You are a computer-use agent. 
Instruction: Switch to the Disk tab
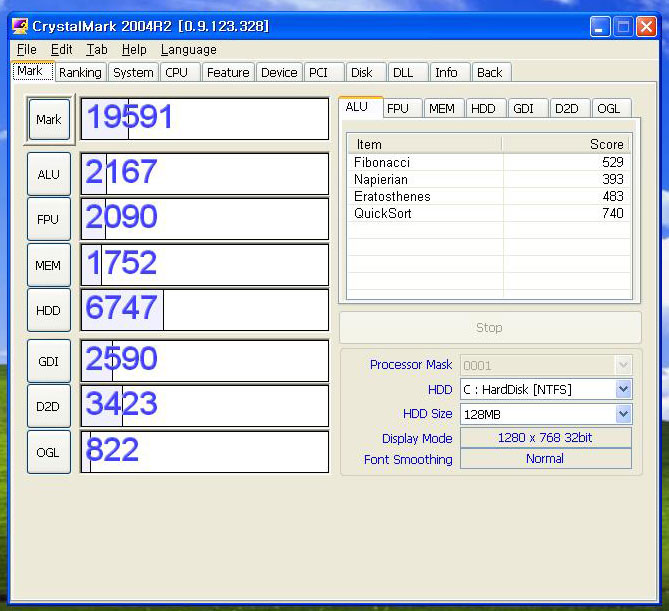tap(366, 72)
